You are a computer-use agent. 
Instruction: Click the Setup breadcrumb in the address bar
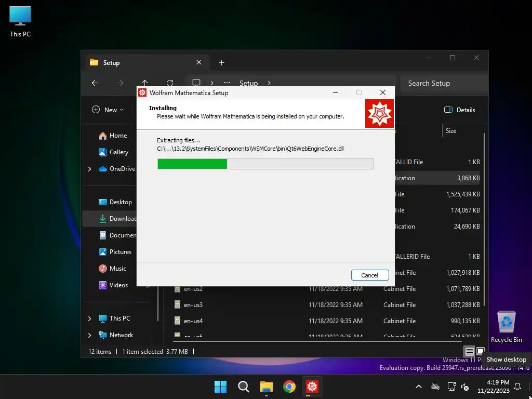[249, 83]
